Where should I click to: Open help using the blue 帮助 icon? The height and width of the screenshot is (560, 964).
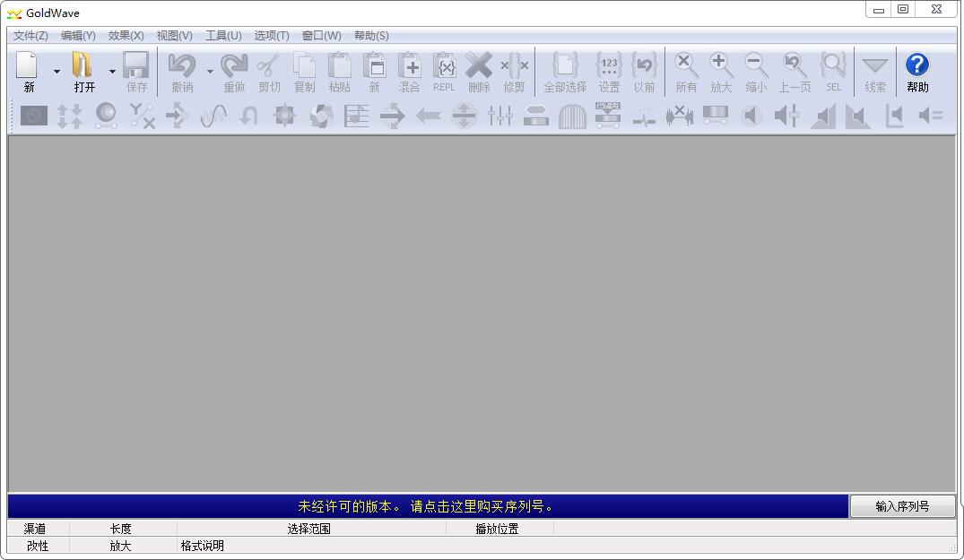point(916,67)
